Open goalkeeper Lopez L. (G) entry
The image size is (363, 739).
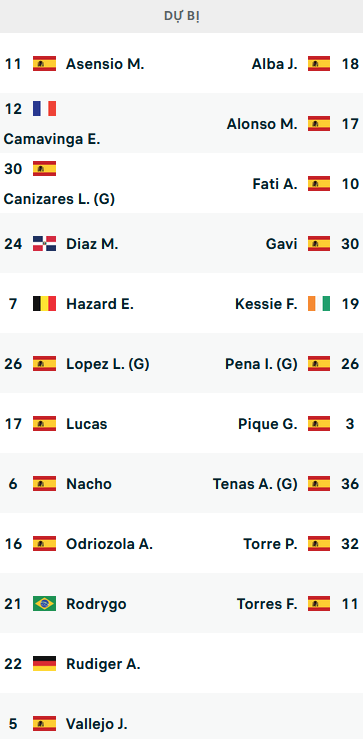coord(107,364)
